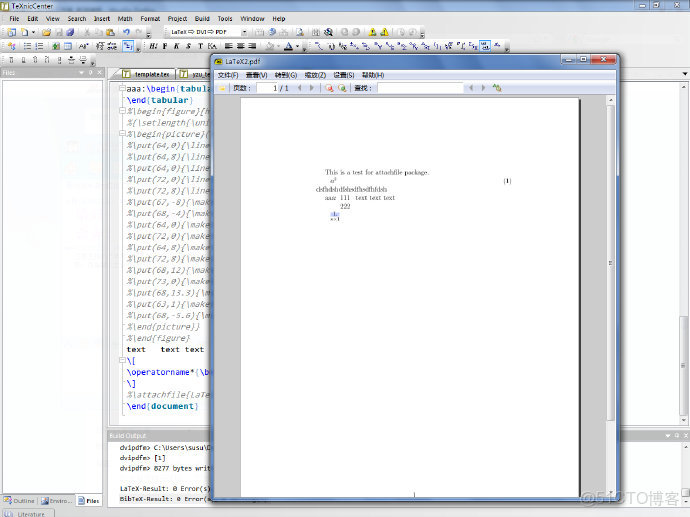690x517 pixels.
Task: Insert a table using the table icon
Action: coord(68,46)
